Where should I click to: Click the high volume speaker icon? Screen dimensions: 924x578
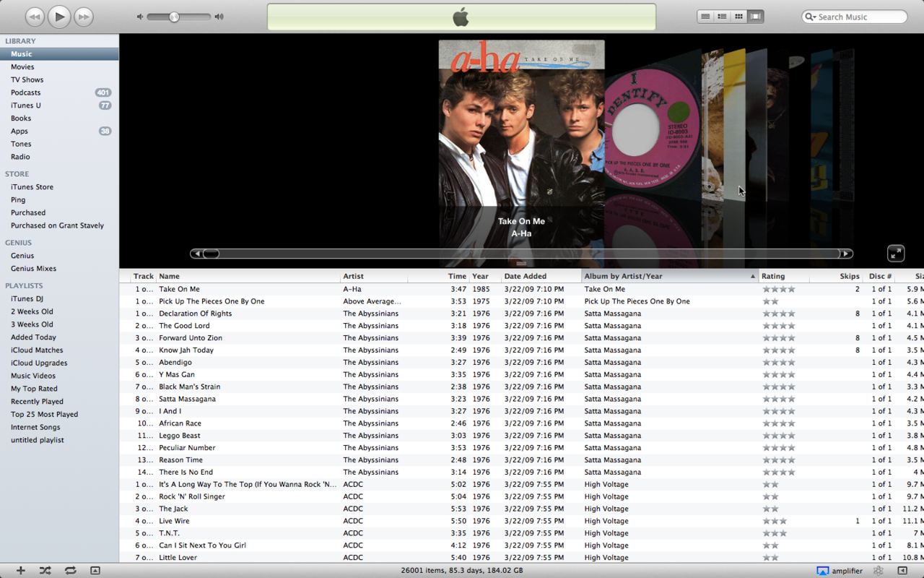pos(219,17)
